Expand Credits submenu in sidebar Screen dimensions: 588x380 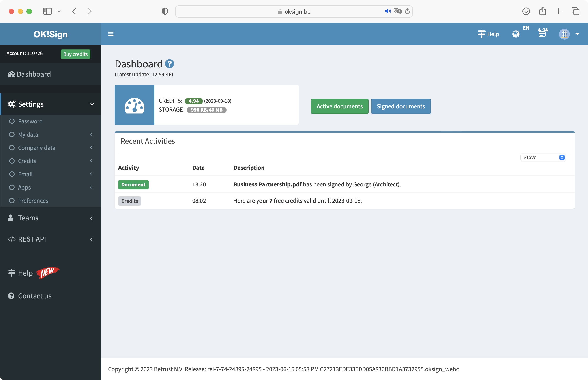(51, 161)
